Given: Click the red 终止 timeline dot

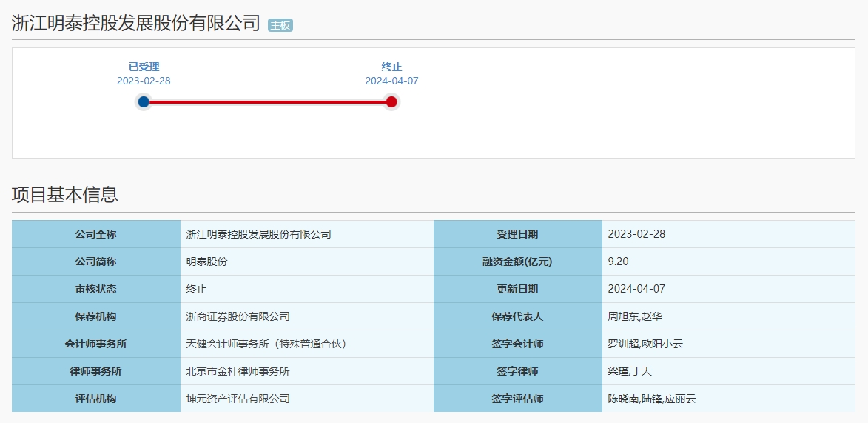Looking at the screenshot, I should click(x=391, y=101).
